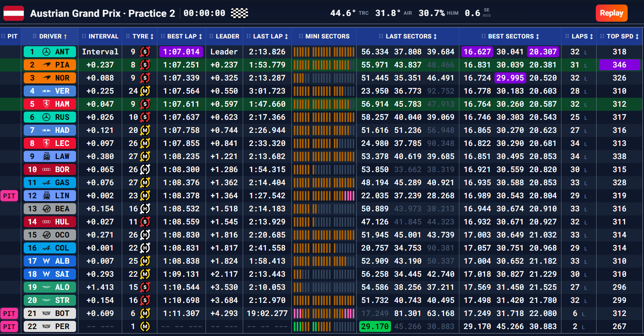644x336 pixels.
Task: Click the drag handle beside MINI SECTORS
Action: 301,36
